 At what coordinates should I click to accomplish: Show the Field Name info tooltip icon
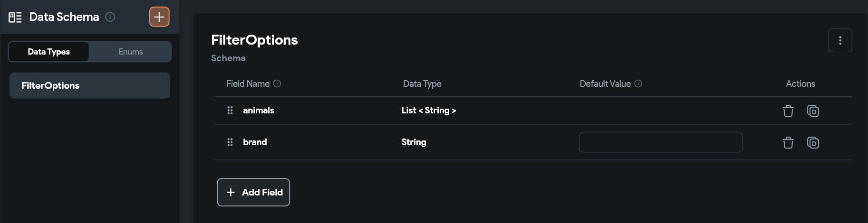(x=277, y=84)
